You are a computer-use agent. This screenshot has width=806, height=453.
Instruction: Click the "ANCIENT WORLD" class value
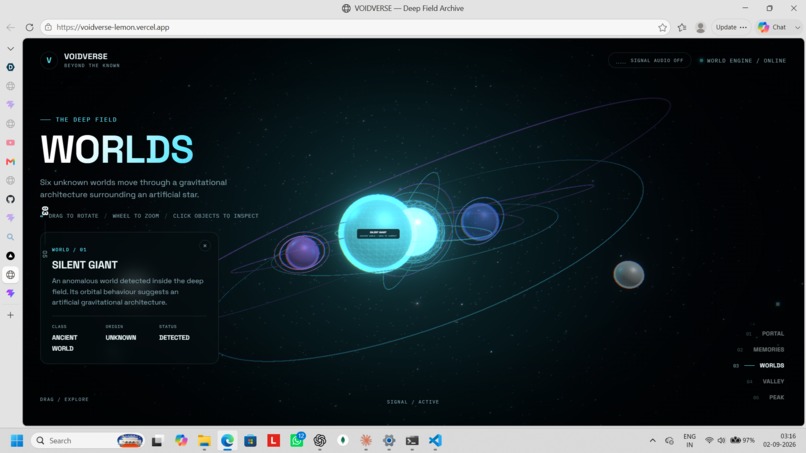(x=64, y=343)
